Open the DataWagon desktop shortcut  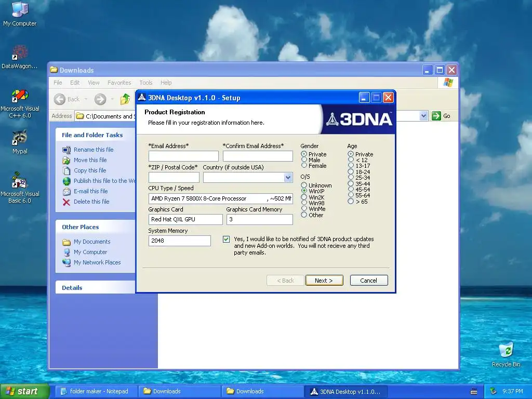tap(20, 57)
